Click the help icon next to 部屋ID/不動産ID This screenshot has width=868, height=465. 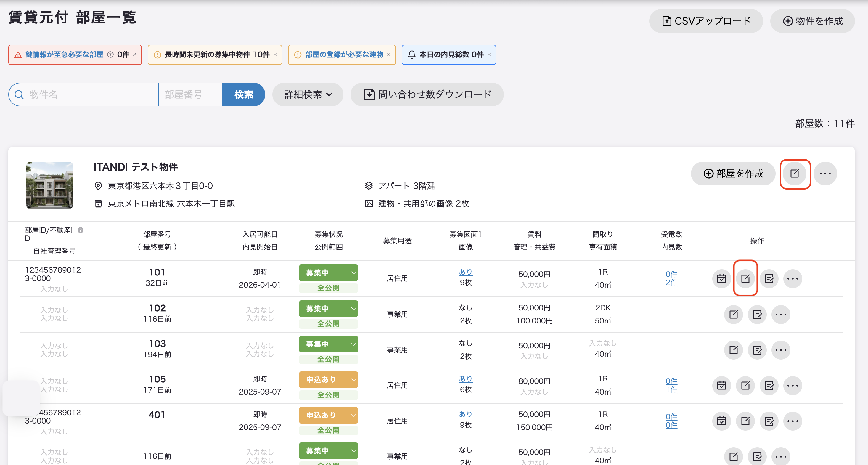(x=81, y=230)
